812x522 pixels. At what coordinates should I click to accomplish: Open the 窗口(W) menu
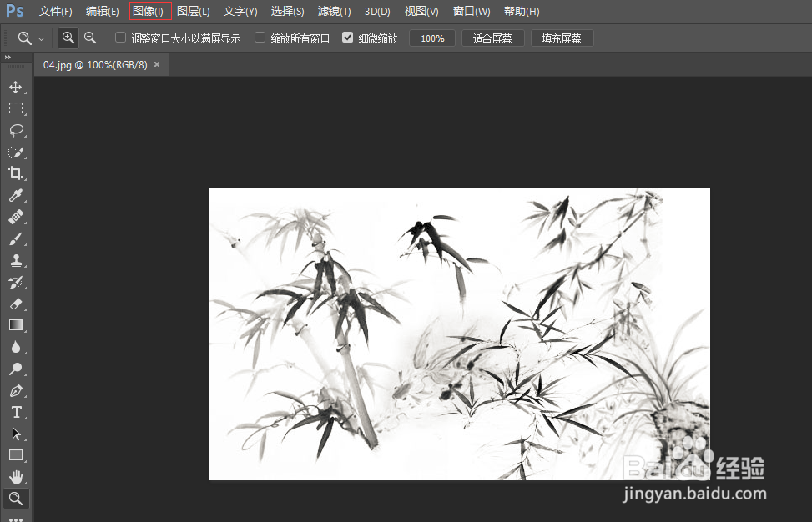pyautogui.click(x=472, y=12)
